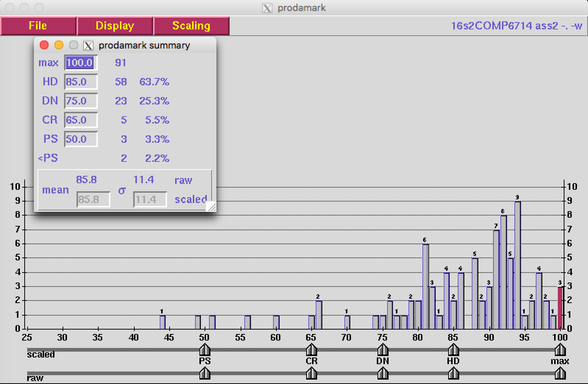Click the HD marker on scaled slider

pyautogui.click(x=453, y=349)
